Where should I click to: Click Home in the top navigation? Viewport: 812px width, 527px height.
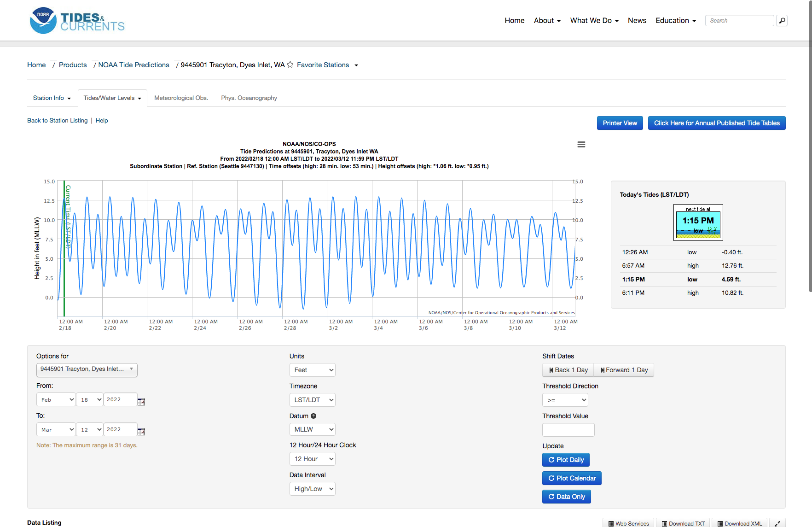(x=515, y=21)
